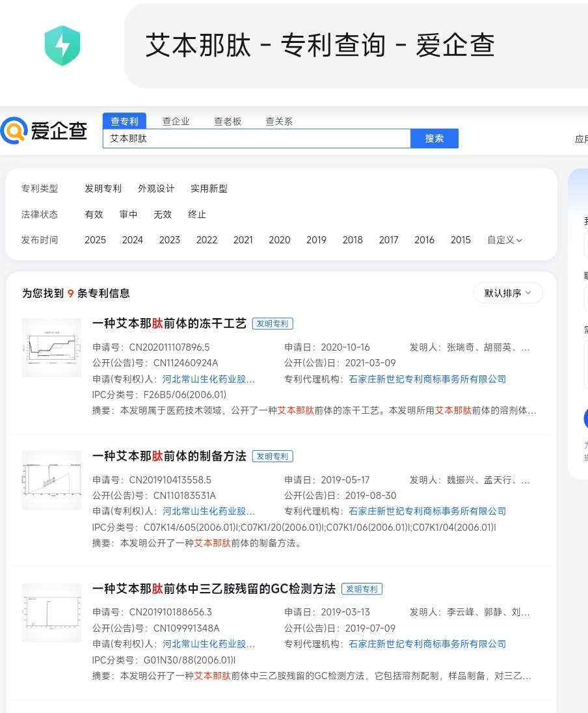The width and height of the screenshot is (588, 713).
Task: Open 石家庄新世纪专利商标事务所 agency link in GC检测方法 patent
Action: [427, 644]
